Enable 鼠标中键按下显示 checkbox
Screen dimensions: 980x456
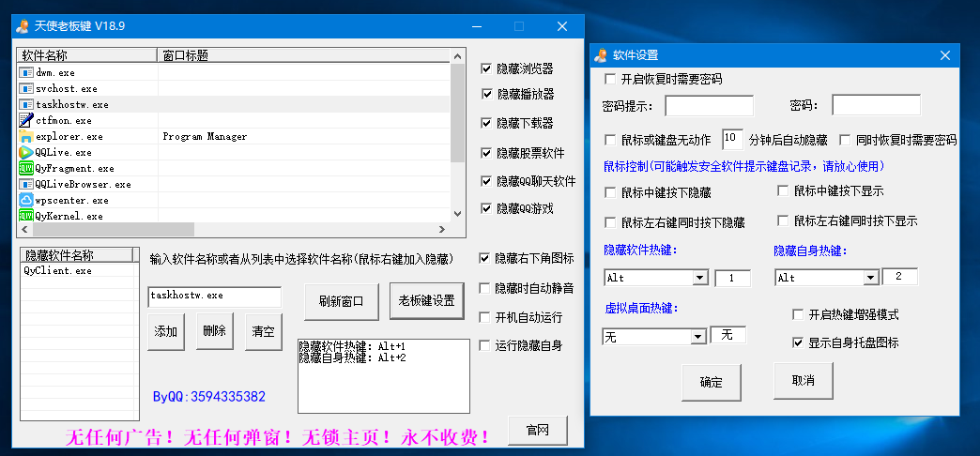pyautogui.click(x=783, y=190)
